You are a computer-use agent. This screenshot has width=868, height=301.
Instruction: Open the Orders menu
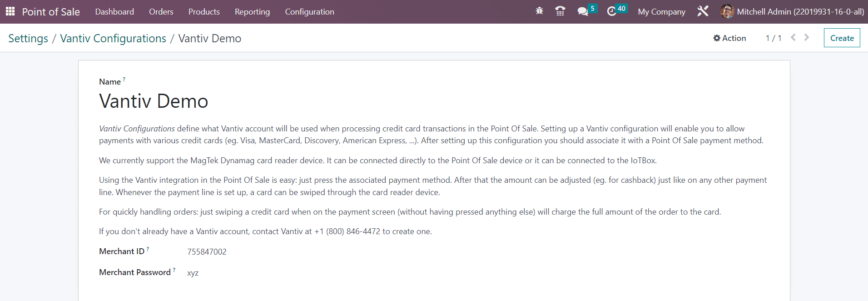(161, 12)
